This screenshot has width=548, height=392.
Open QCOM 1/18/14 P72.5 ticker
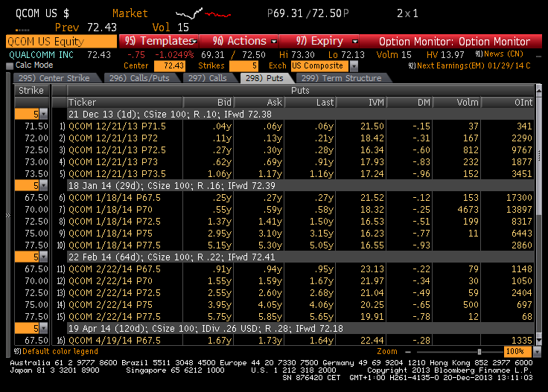tap(115, 222)
